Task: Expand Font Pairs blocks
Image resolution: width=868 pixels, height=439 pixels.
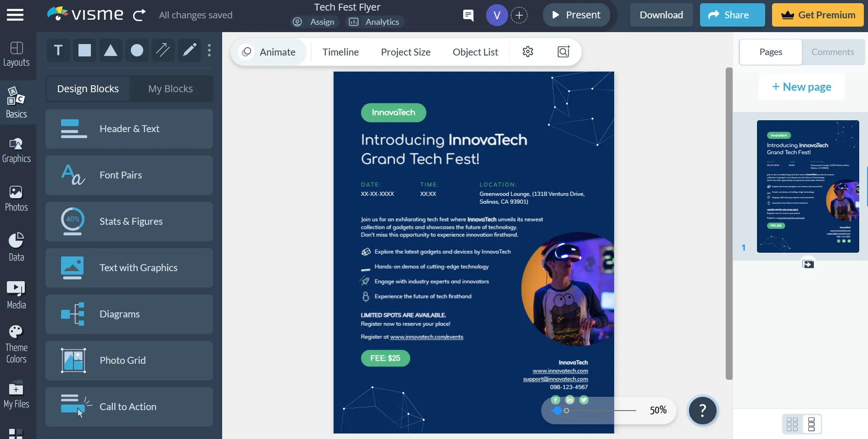Action: [129, 175]
